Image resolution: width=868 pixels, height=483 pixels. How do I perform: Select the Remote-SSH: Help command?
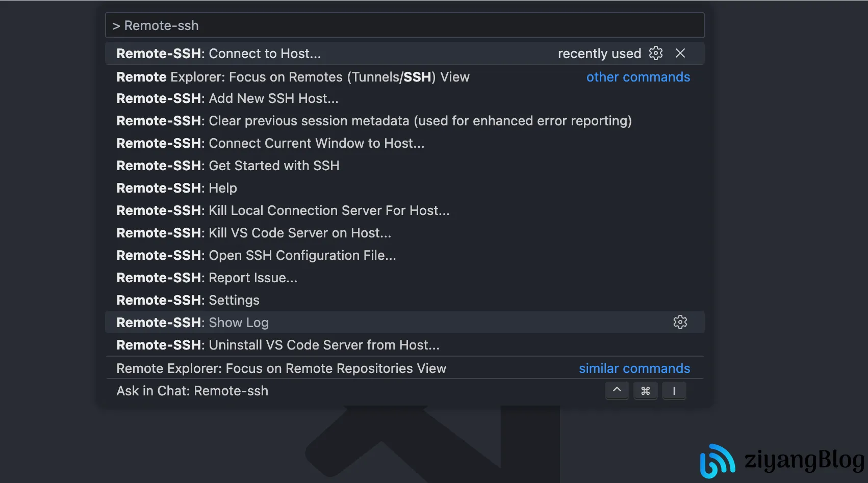(x=177, y=188)
